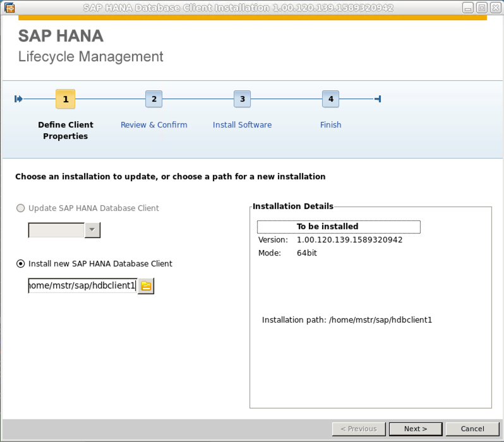Click the Mode: label

[269, 253]
